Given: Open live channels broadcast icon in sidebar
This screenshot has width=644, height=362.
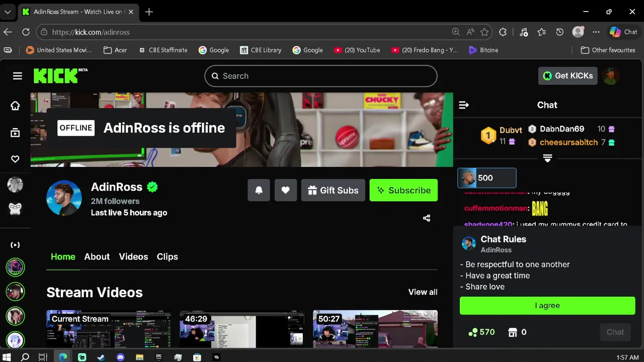Looking at the screenshot, I should tap(15, 245).
